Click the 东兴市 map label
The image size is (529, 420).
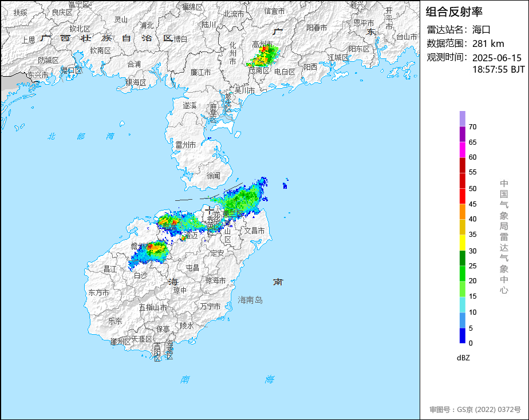[38, 75]
